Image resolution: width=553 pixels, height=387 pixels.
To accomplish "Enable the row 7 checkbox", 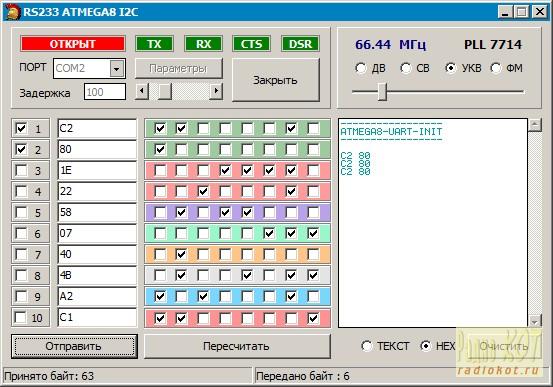I will coord(21,254).
